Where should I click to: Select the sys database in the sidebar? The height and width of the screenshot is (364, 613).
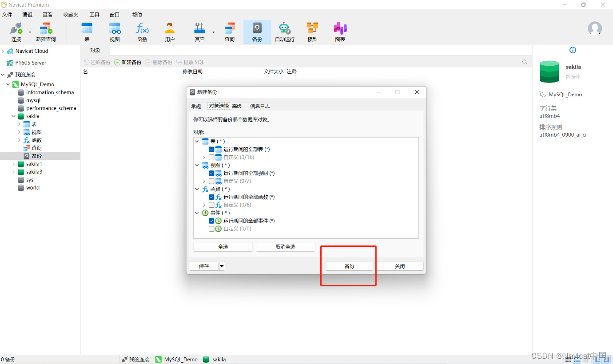(x=30, y=180)
